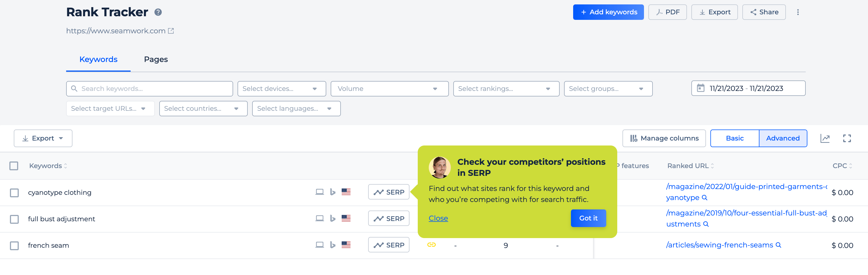Switch to the Pages tab
The height and width of the screenshot is (275, 868).
click(x=156, y=59)
